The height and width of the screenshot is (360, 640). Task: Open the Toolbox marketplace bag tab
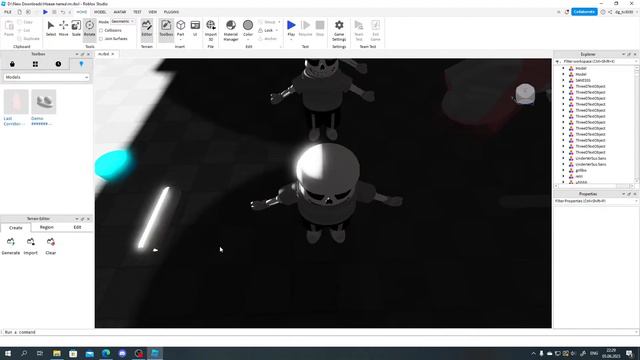(x=12, y=64)
